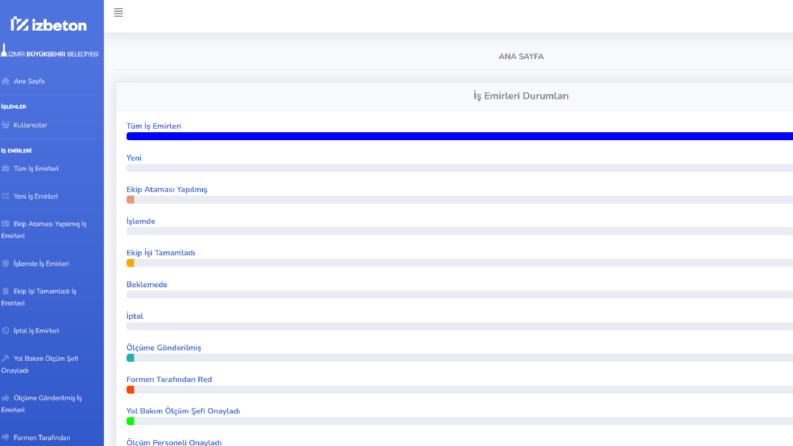The height and width of the screenshot is (446, 793).
Task: Open Ölçüme Gönderilmiş İş Emirleri sidebar item
Action: (41, 404)
